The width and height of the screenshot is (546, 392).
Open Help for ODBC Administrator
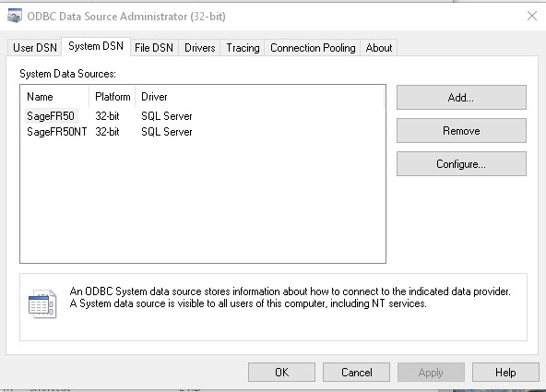coord(505,372)
